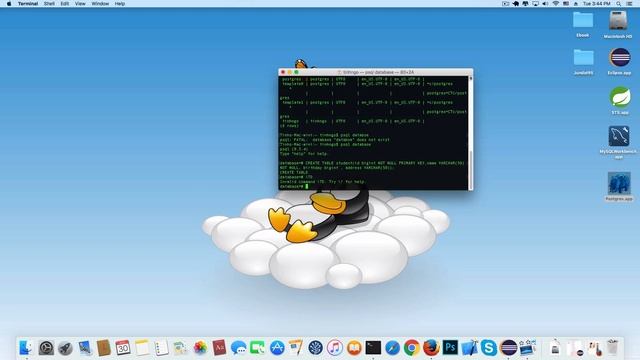Screen dimensions: 640x360
Task: Open the Shell menu
Action: (49, 4)
